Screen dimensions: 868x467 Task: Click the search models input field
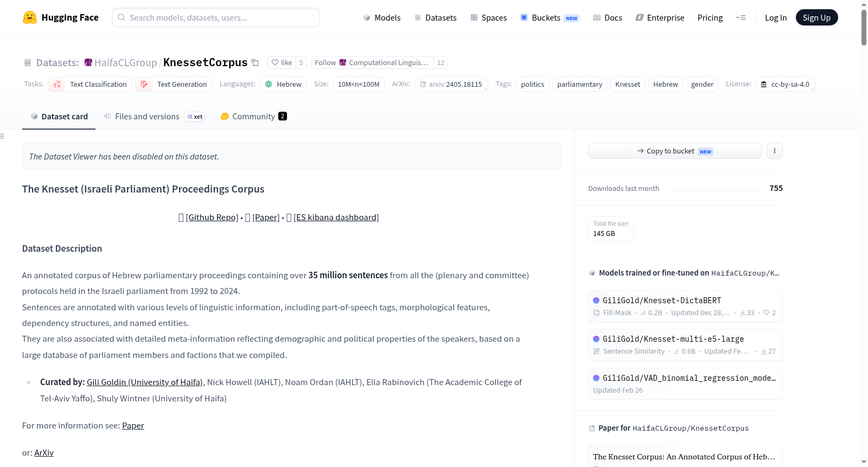click(216, 17)
